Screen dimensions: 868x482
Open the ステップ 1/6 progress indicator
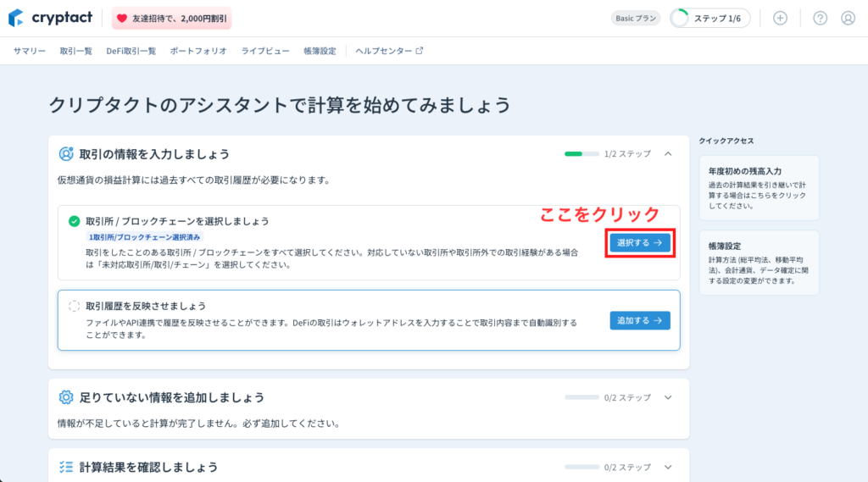click(x=709, y=19)
